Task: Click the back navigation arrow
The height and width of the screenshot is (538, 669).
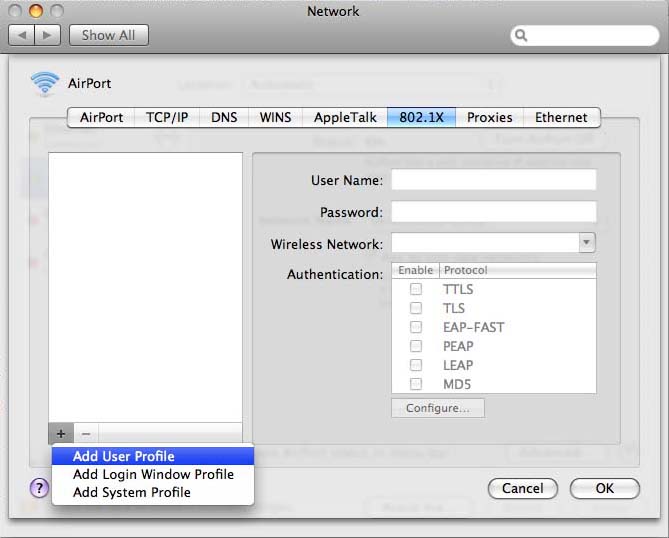Action: point(22,35)
